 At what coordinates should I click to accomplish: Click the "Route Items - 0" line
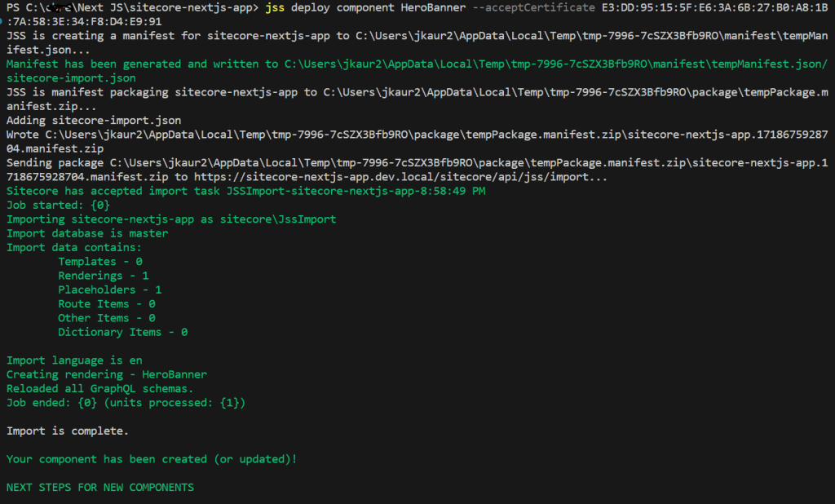pos(106,303)
